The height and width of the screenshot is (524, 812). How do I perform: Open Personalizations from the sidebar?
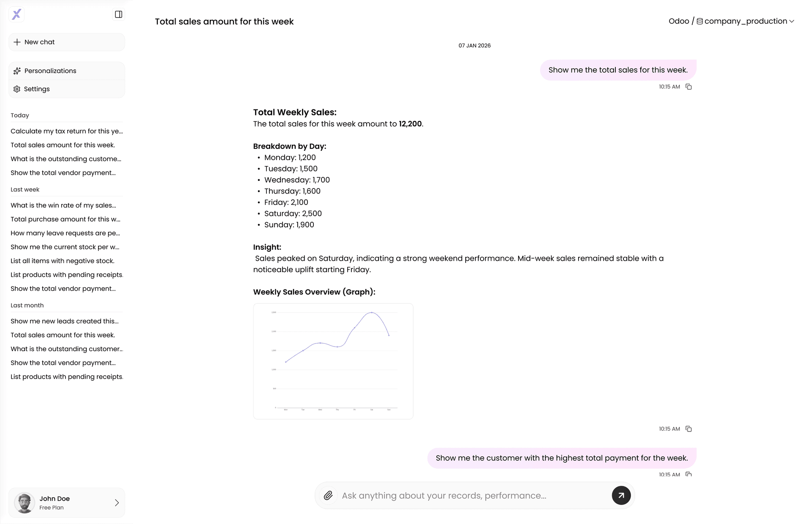tap(66, 71)
